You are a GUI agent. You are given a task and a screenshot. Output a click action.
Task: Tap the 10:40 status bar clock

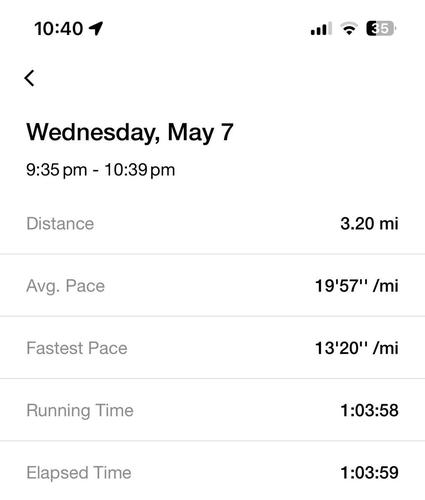[x=59, y=28]
